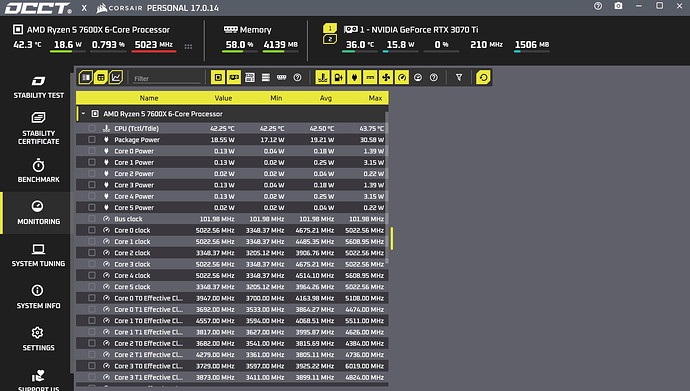Check the Core 1 Power row checkbox
Image resolution: width=690 pixels, height=391 pixels.
pos(92,162)
